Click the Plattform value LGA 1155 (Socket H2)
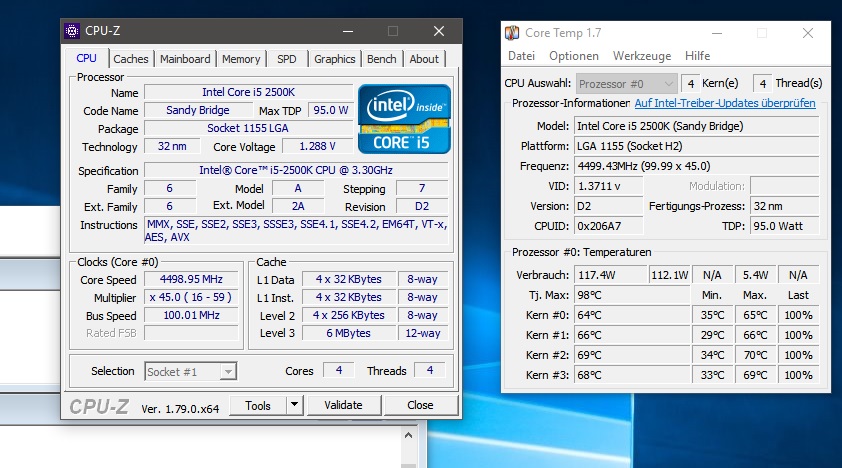 tap(697, 146)
